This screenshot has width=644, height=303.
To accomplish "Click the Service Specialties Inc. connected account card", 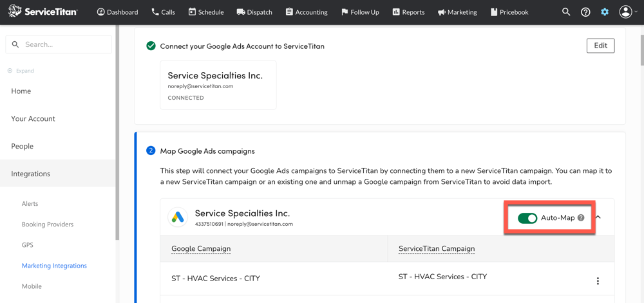I will [x=218, y=85].
